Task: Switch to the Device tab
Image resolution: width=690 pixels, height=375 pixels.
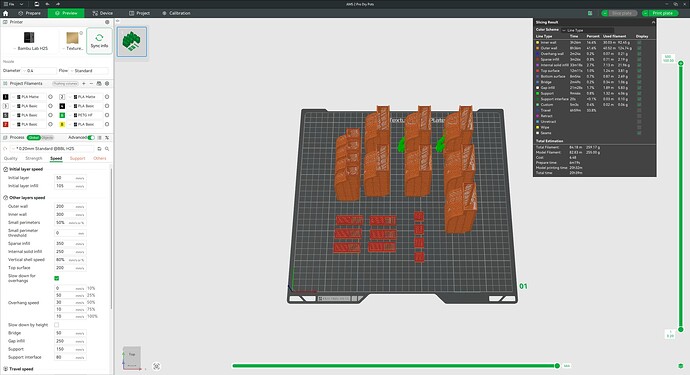Action: point(103,13)
